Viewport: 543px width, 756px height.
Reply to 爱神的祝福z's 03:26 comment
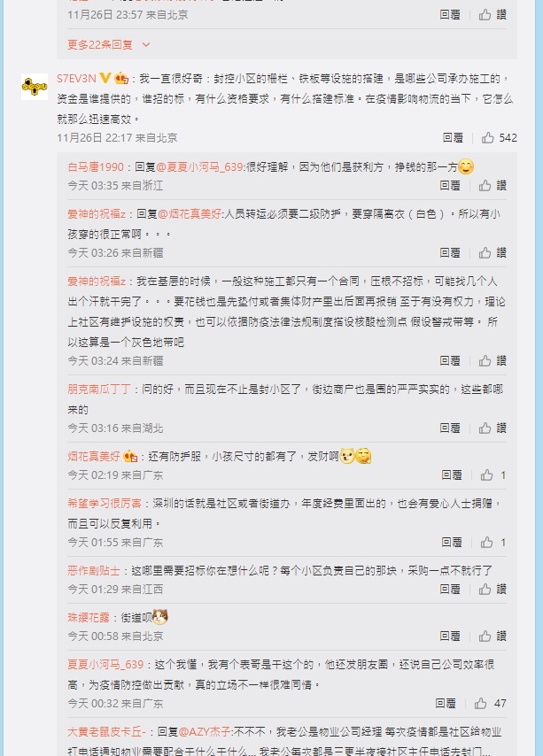450,252
